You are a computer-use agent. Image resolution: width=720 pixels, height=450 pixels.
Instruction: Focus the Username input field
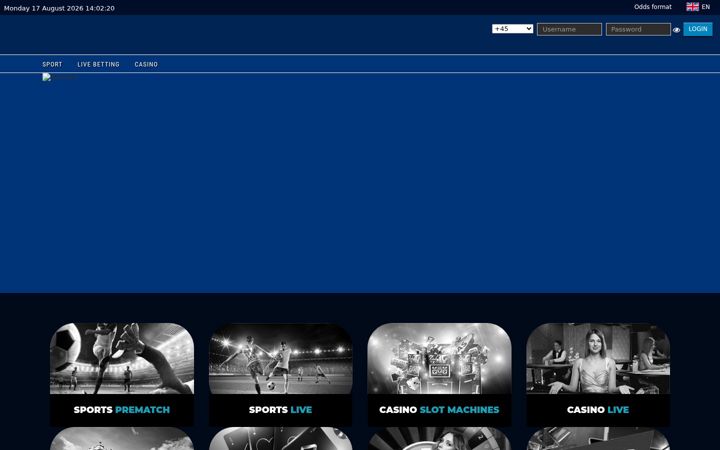[x=569, y=29]
